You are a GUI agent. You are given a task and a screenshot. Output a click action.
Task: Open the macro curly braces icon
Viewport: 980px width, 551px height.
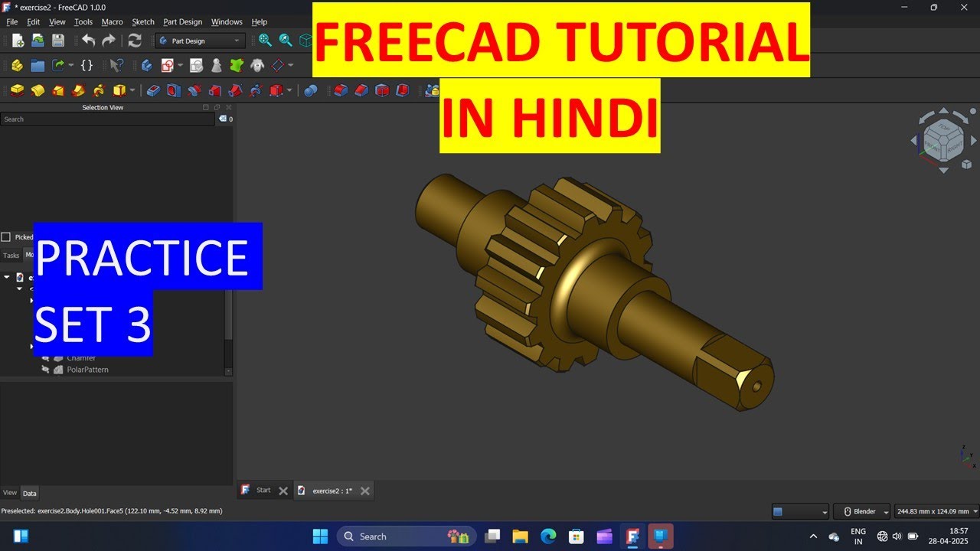(x=87, y=66)
